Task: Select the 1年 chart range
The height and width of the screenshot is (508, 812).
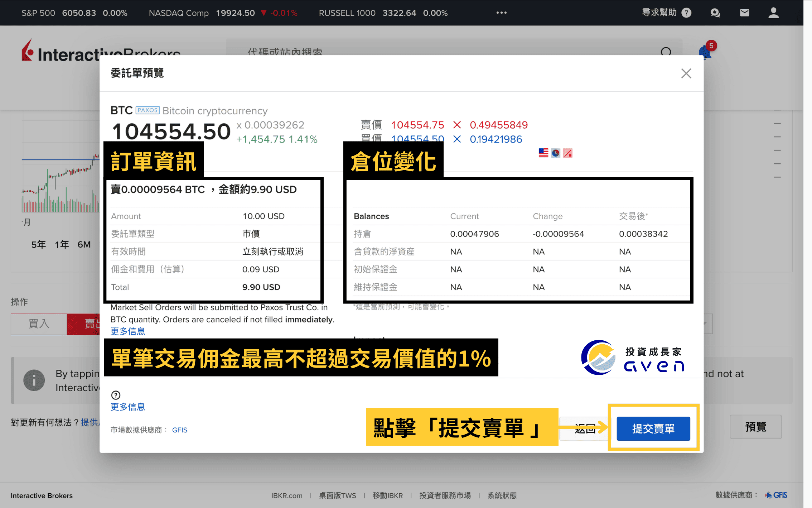Action: [62, 245]
